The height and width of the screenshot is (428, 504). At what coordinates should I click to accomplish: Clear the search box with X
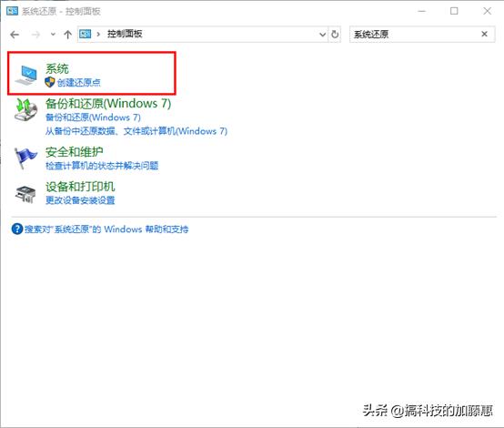(484, 34)
